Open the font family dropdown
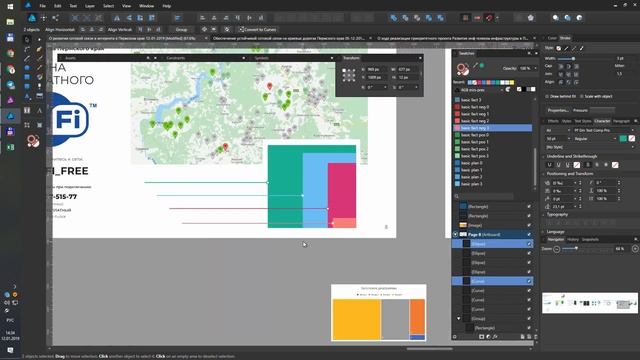 (x=603, y=130)
